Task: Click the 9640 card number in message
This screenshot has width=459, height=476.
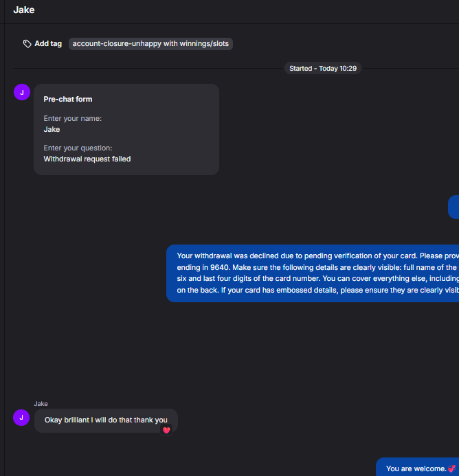Action: tap(220, 267)
